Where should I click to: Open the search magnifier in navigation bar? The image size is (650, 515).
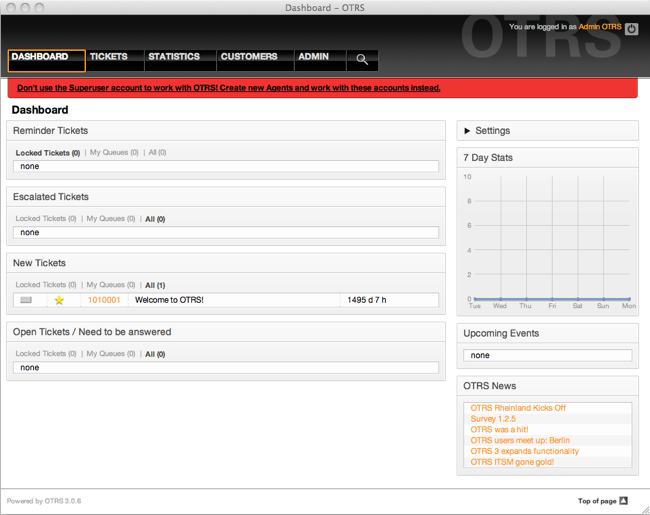(362, 60)
